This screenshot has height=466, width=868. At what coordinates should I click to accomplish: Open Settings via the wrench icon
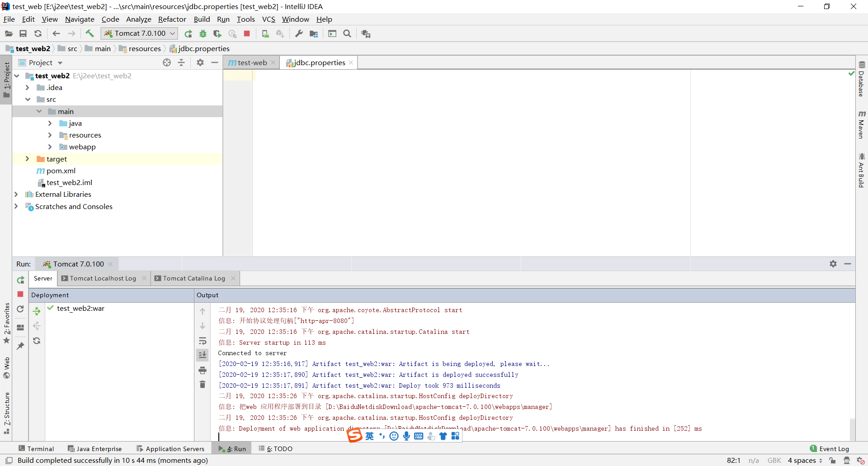point(299,33)
